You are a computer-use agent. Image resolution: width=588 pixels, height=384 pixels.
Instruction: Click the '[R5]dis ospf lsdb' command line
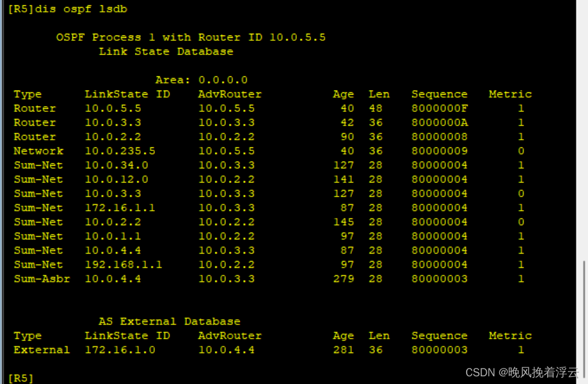67,9
